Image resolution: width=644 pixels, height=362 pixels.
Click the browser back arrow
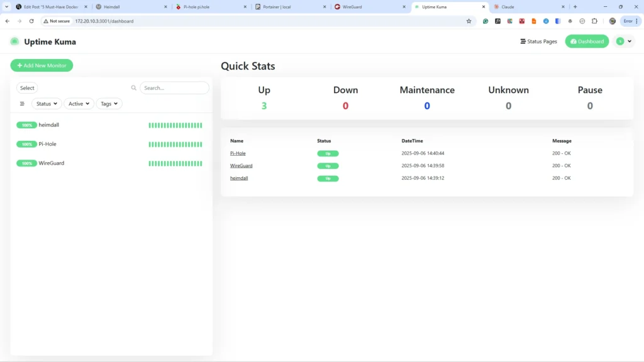point(8,21)
